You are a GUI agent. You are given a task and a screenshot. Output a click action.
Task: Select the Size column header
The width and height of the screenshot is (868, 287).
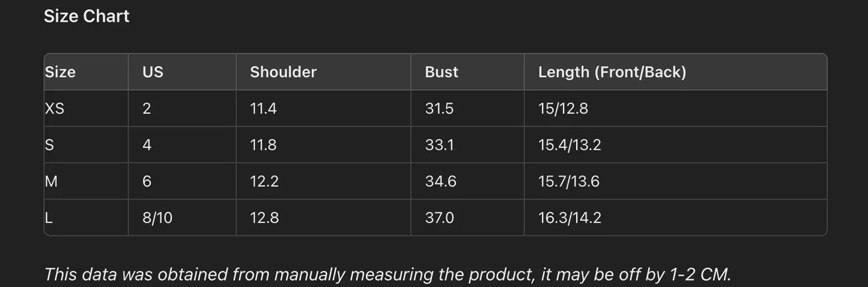click(60, 72)
